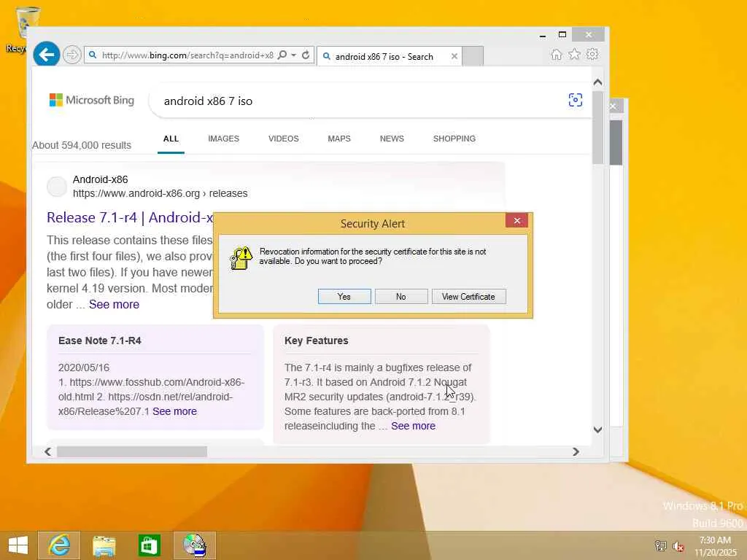
Task: Click 'See more' in Ease Note 7.1-R4 card
Action: click(x=174, y=411)
